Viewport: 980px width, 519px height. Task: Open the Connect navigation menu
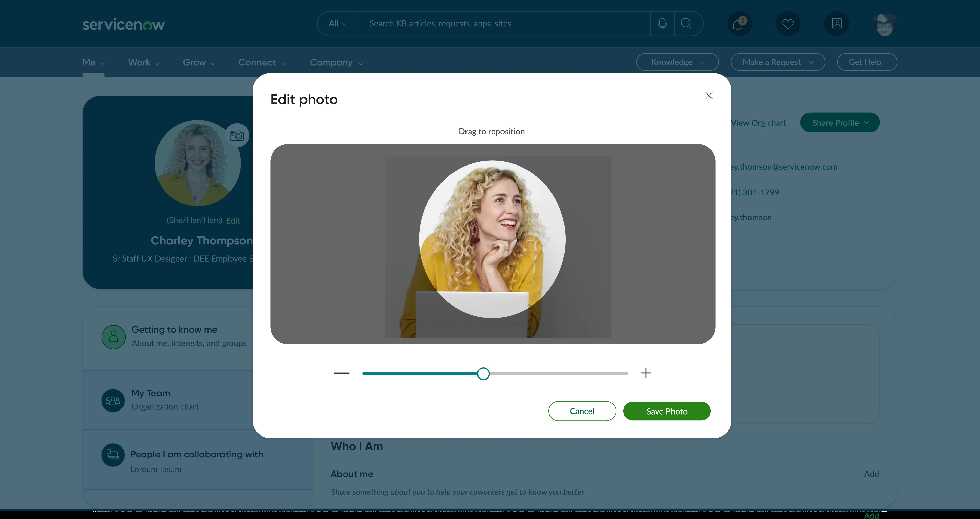coord(262,62)
